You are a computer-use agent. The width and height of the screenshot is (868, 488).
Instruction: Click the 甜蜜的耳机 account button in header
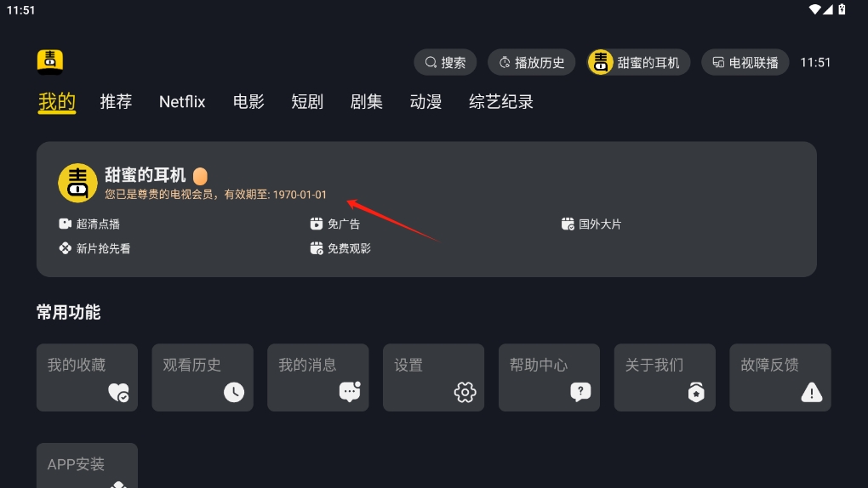click(638, 63)
